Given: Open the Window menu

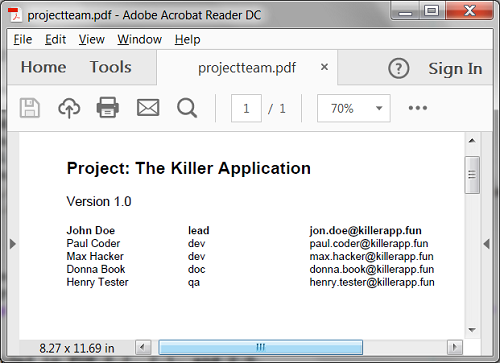Looking at the screenshot, I should (139, 39).
